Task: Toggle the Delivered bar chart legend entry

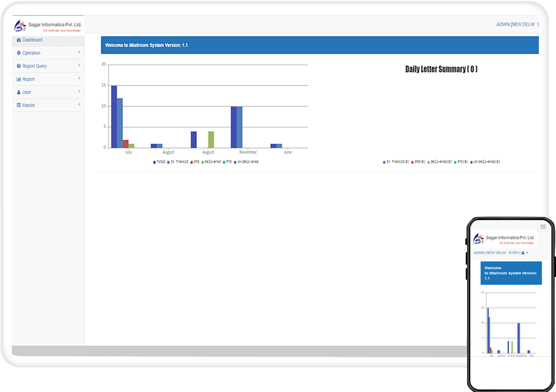Action: click(211, 162)
